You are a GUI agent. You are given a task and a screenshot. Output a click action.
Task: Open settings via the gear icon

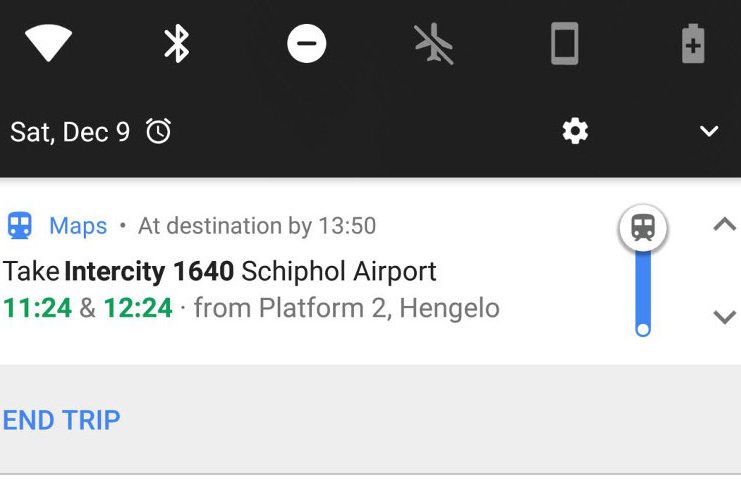[x=575, y=131]
